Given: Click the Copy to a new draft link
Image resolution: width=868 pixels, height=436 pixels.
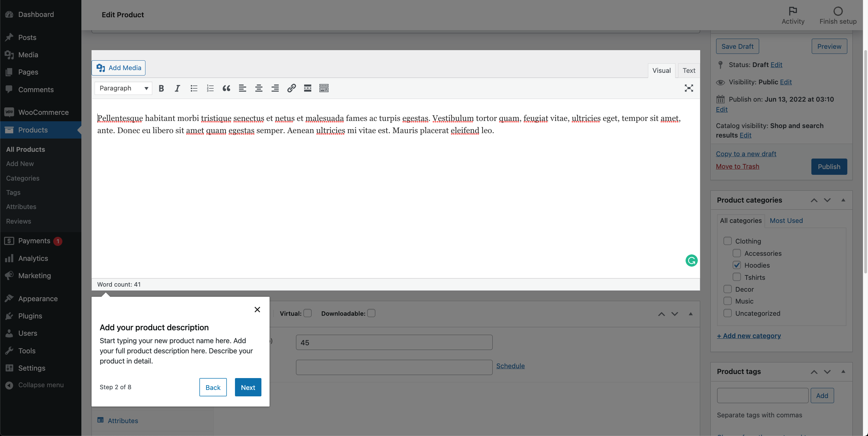Looking at the screenshot, I should 746,154.
